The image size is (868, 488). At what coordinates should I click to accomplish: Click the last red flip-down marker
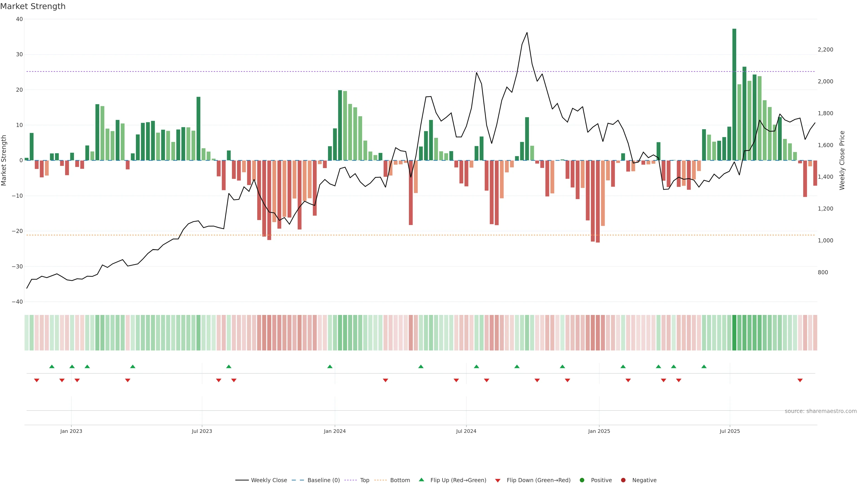800,380
